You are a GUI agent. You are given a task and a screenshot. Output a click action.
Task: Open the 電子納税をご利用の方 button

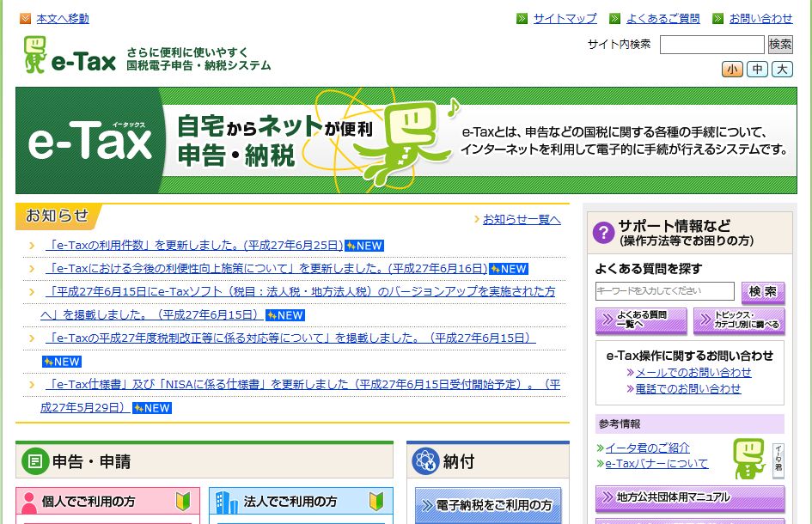coord(488,505)
